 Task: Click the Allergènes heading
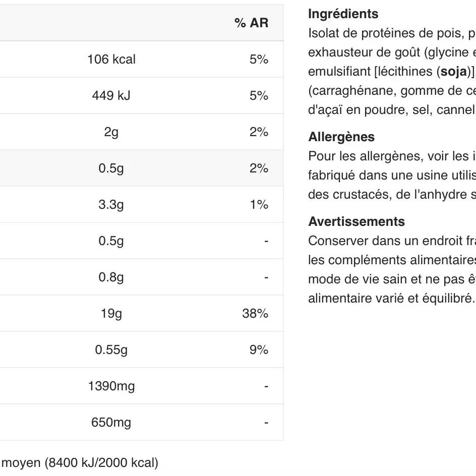point(341,137)
